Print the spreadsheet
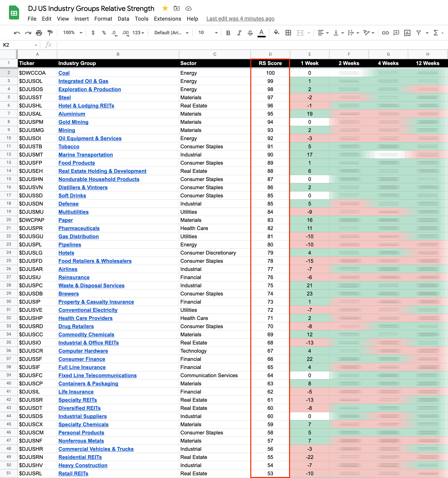This screenshot has height=478, width=448. (39, 33)
